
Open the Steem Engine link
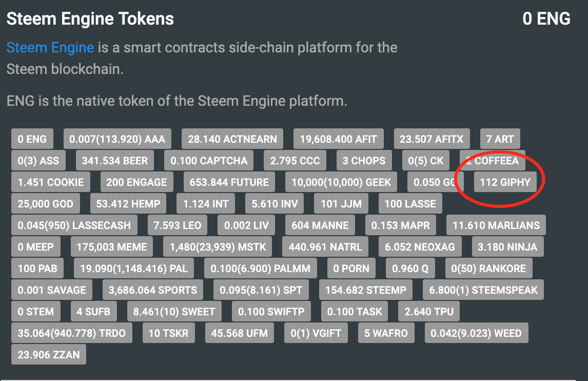pos(50,48)
